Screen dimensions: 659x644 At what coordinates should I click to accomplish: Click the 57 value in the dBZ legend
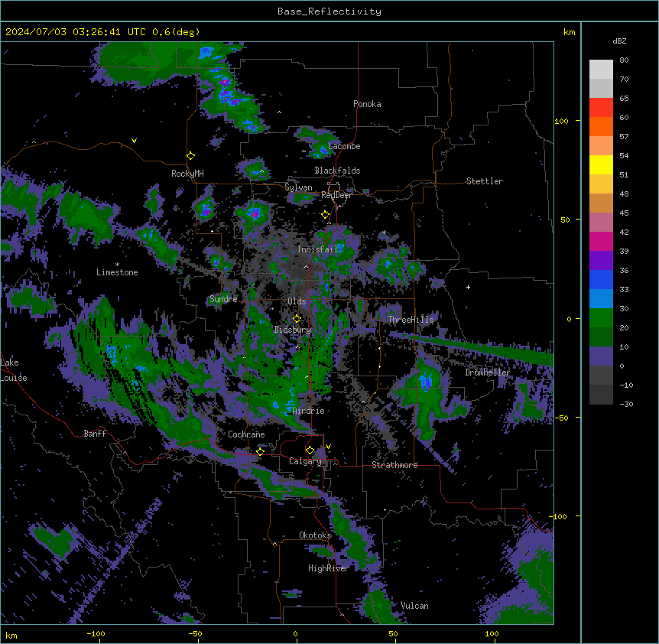624,137
